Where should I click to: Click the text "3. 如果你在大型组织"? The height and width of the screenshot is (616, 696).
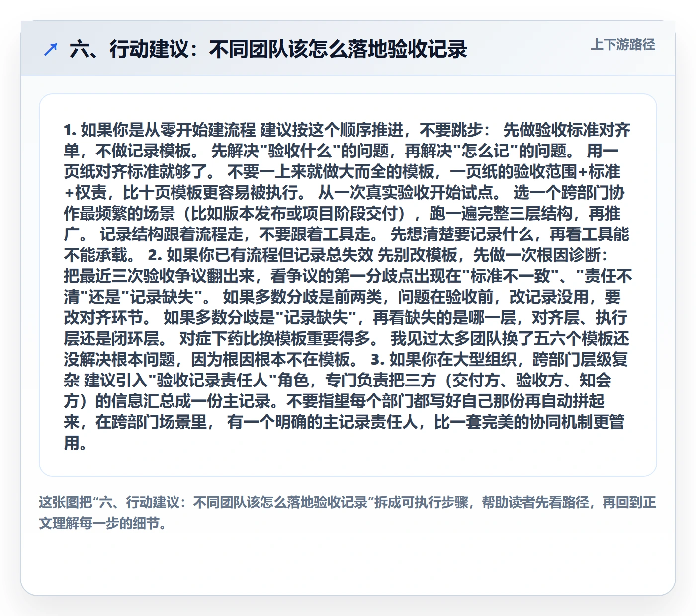(443, 360)
